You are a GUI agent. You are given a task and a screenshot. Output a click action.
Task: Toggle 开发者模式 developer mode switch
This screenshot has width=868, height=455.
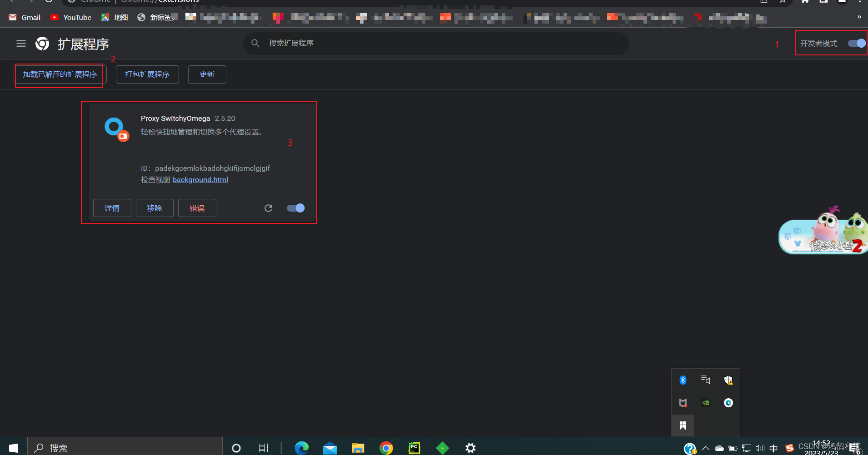pyautogui.click(x=857, y=43)
